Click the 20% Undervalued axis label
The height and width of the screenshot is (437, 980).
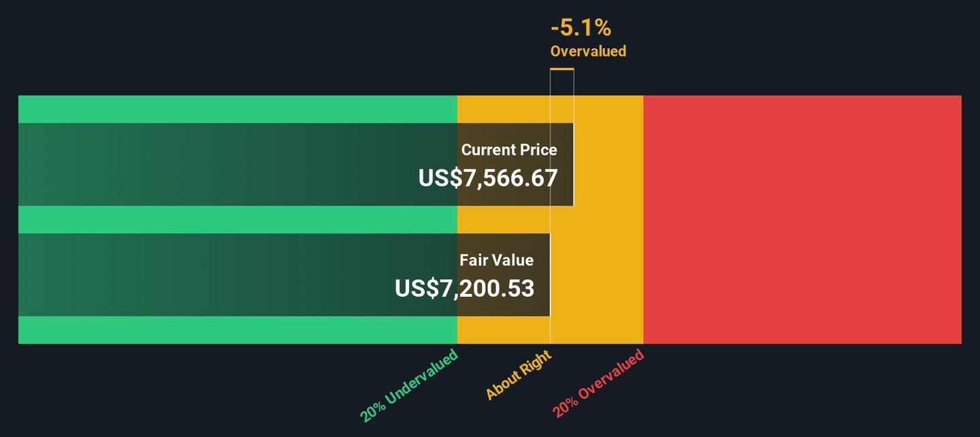(409, 385)
